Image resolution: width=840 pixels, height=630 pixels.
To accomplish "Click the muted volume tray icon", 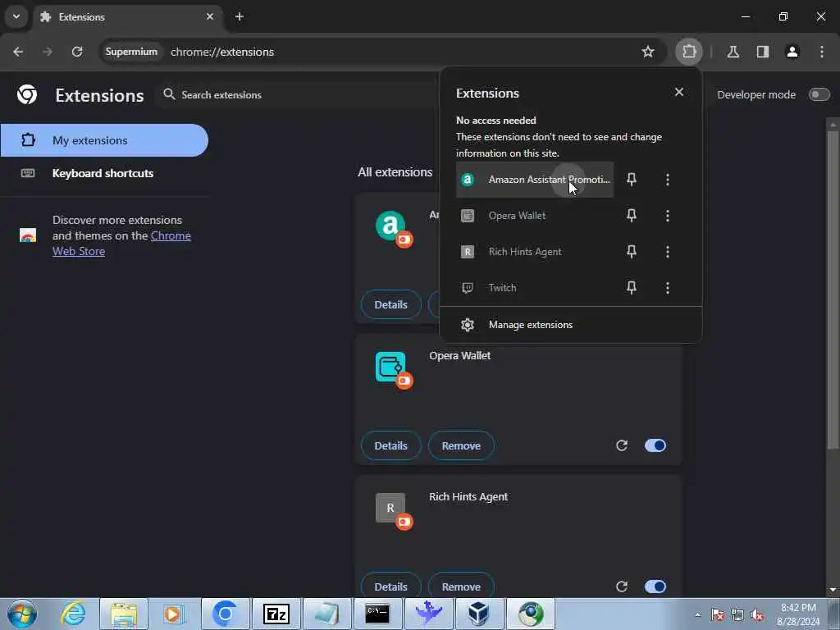I will (757, 615).
